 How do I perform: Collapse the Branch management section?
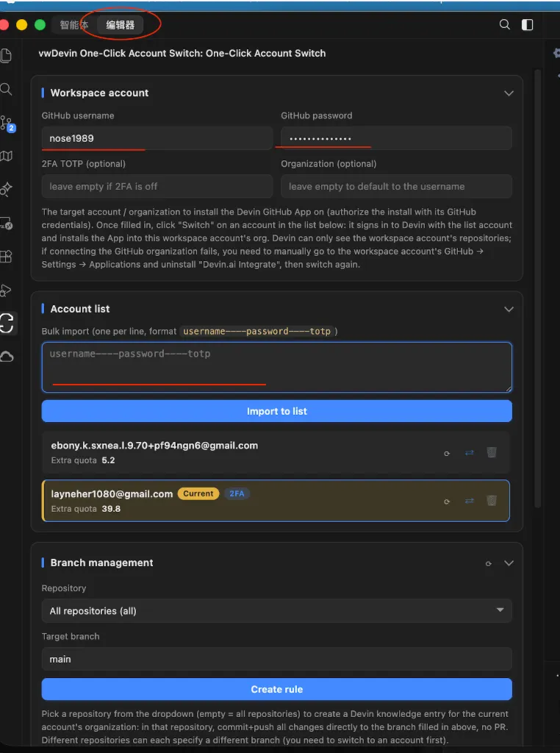point(509,563)
